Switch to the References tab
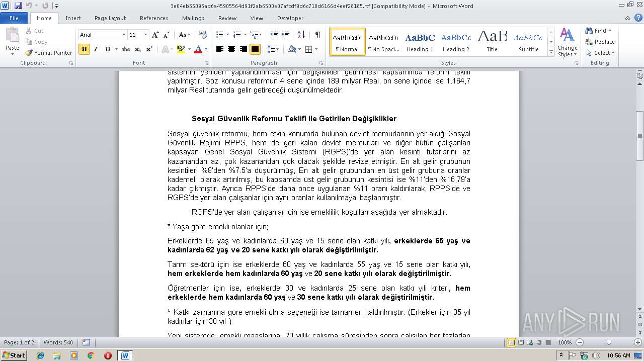Screen dimensions: 644x362 coord(154,18)
